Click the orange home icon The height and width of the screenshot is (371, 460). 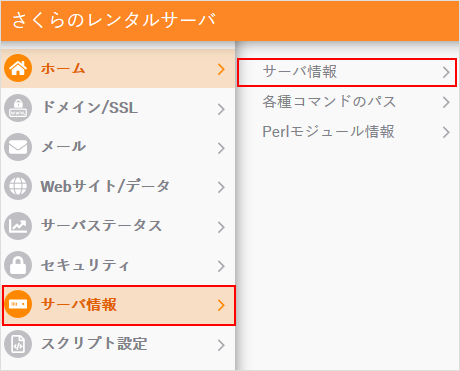click(18, 68)
